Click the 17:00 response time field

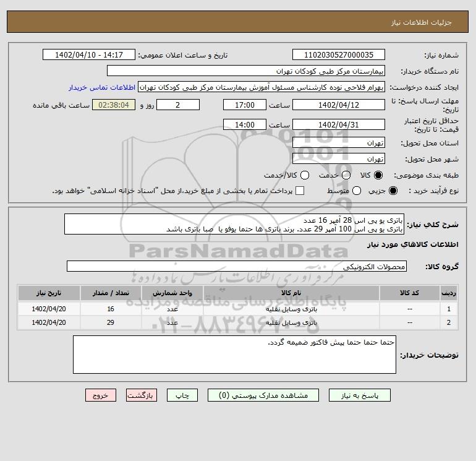[x=244, y=105]
